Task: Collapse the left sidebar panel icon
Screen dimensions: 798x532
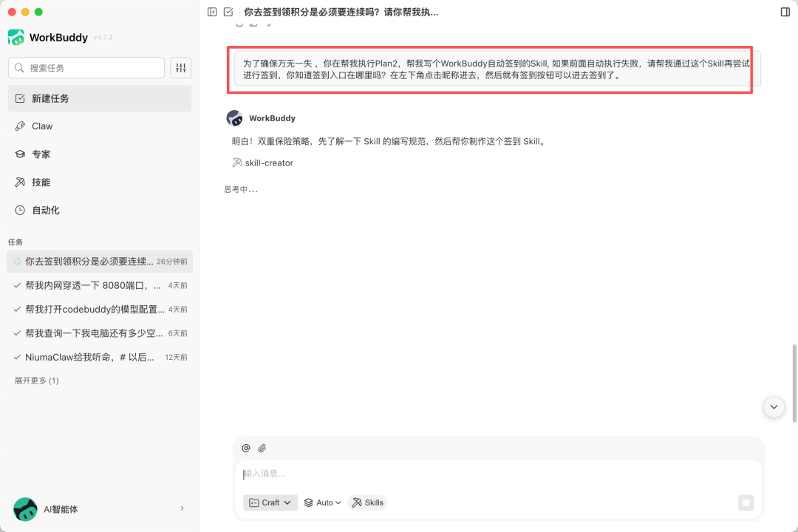Action: click(x=212, y=13)
